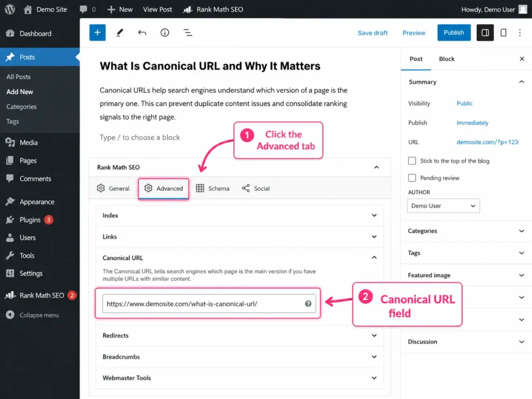Collapse the admin sidebar menu

point(33,315)
